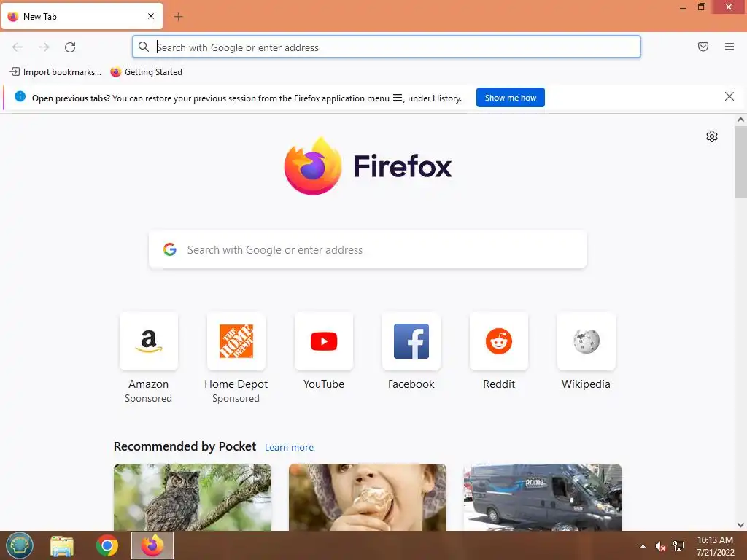Click the Google G logo in search box
Screen dimensions: 747x560
pos(170,249)
